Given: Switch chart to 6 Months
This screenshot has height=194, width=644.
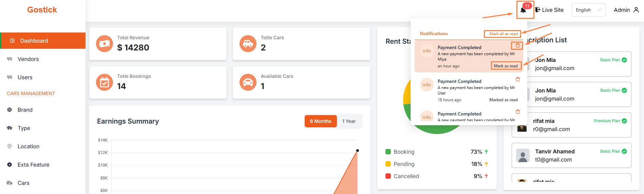Looking at the screenshot, I should click(320, 121).
